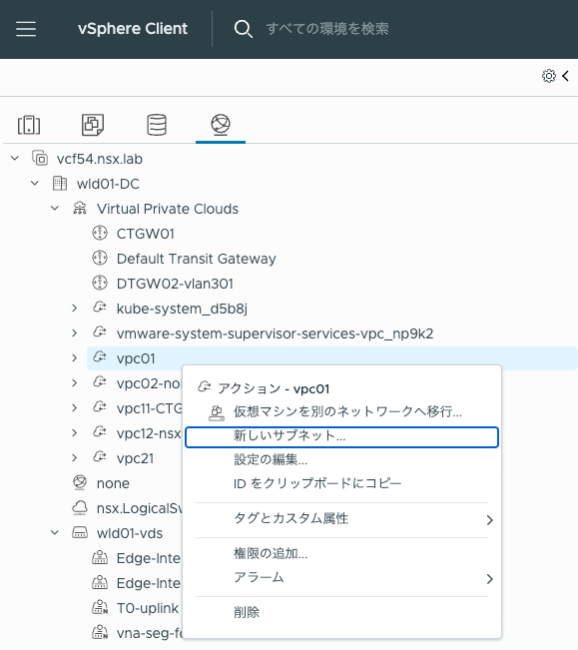Select the none network item
The height and width of the screenshot is (650, 578).
(113, 483)
